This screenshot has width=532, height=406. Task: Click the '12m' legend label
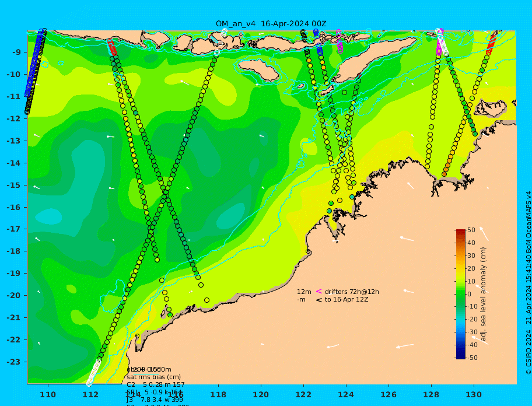304,292
